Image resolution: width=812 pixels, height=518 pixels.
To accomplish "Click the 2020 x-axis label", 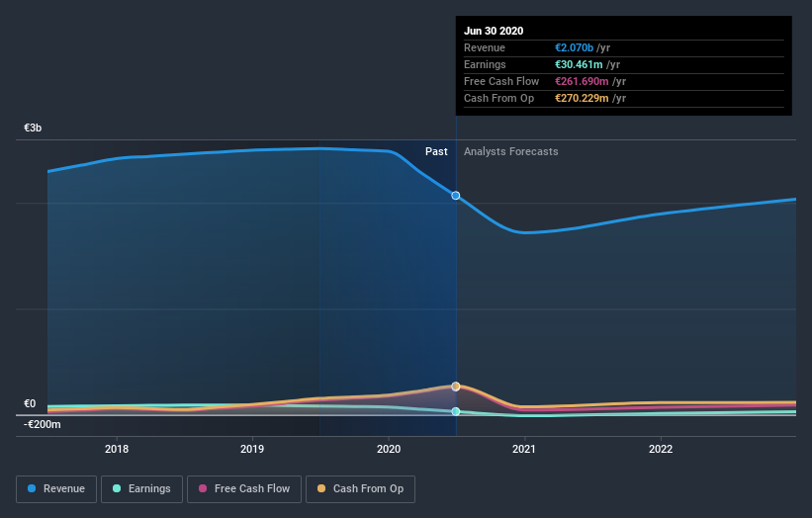I will 389,449.
